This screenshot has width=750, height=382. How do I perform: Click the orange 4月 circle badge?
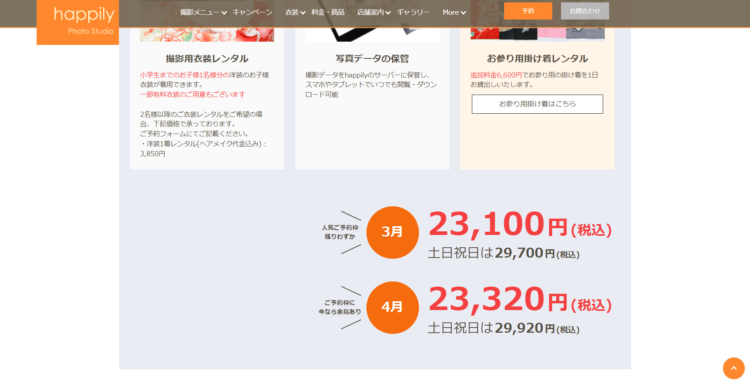click(393, 307)
